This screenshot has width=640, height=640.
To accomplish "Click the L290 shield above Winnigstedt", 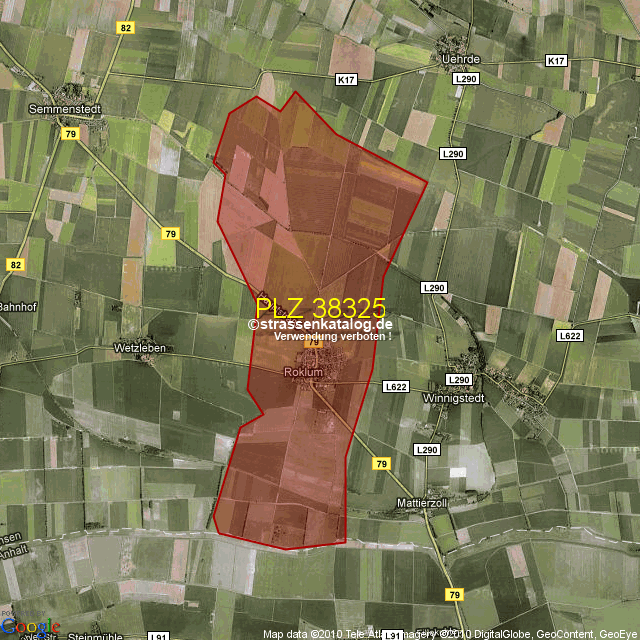I will [x=458, y=380].
